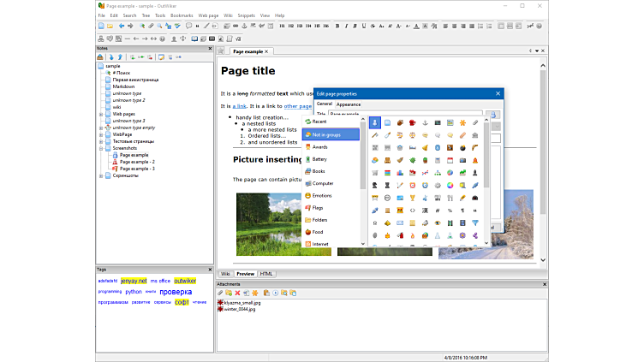The width and height of the screenshot is (644, 362).
Task: Click the Underline formatting button
Action: tap(364, 26)
